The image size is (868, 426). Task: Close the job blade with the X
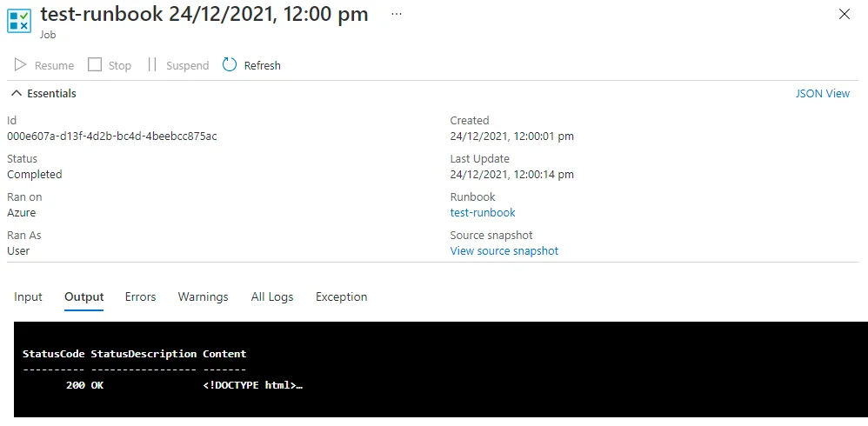[x=844, y=15]
